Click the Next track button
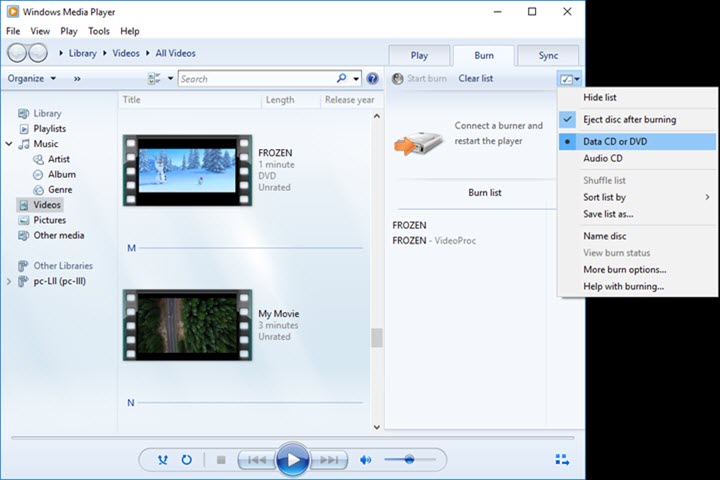This screenshot has height=480, width=720. (x=328, y=460)
